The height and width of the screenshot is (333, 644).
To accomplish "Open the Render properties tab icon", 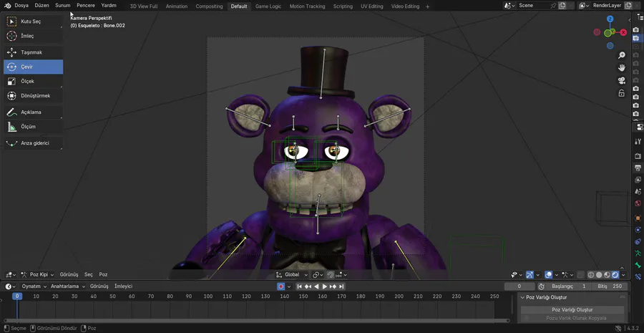I will (x=638, y=156).
